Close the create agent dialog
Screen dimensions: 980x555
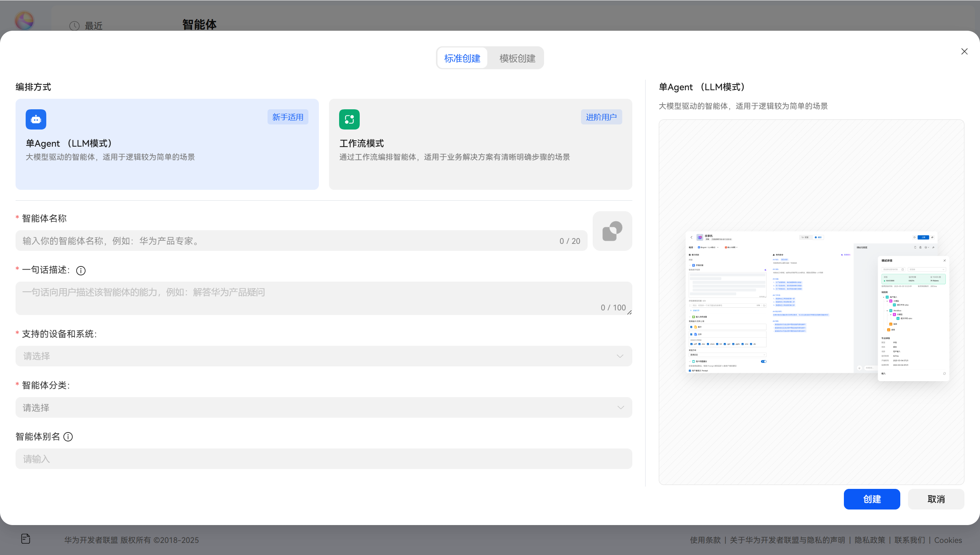964,52
